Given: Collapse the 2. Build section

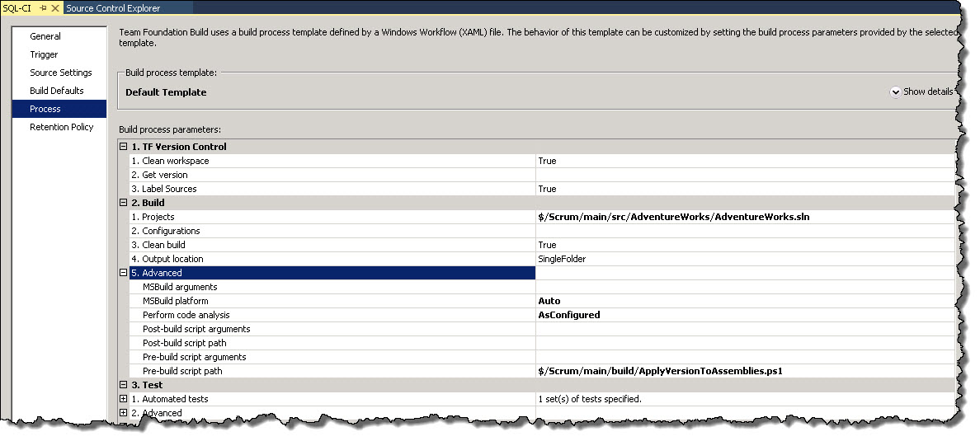Looking at the screenshot, I should pos(124,203).
